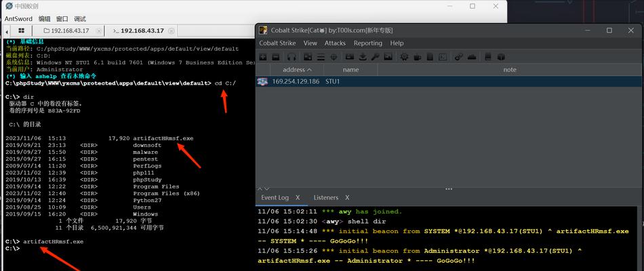644x271 pixels.
Task: Open screenshots picture icon
Action: click(388, 57)
